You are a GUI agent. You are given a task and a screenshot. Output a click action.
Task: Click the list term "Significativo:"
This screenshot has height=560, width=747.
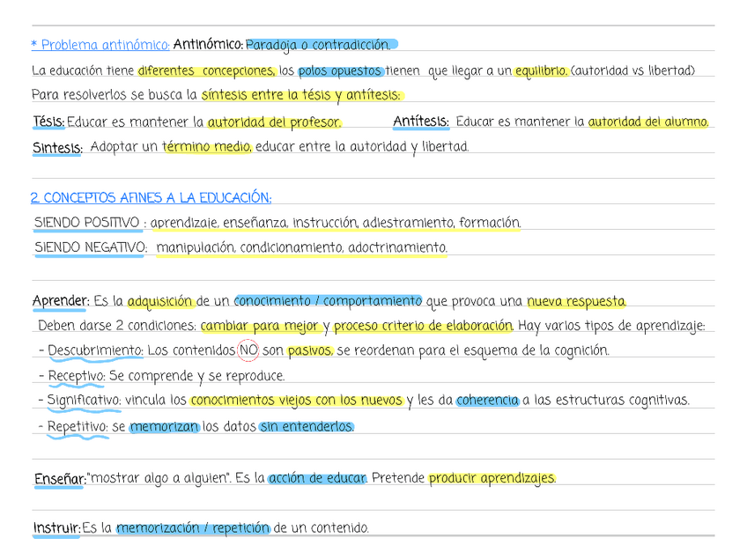point(85,400)
